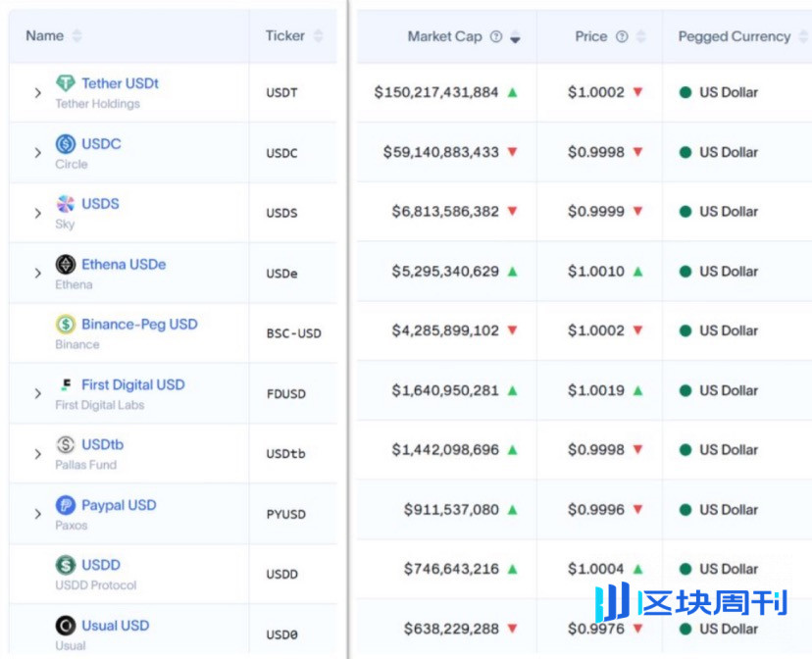Expand the USDtb row chevron
Screen dimensions: 812x659
click(37, 454)
